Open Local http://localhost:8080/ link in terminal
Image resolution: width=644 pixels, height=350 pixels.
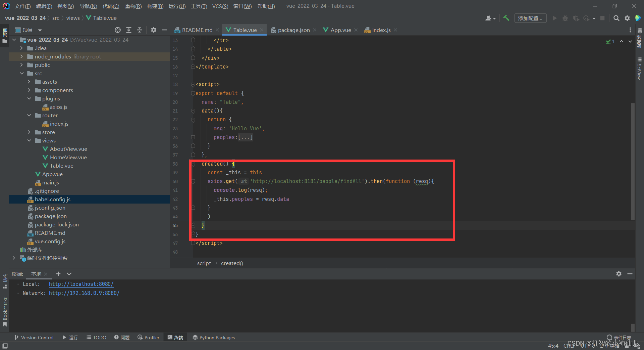pos(81,284)
